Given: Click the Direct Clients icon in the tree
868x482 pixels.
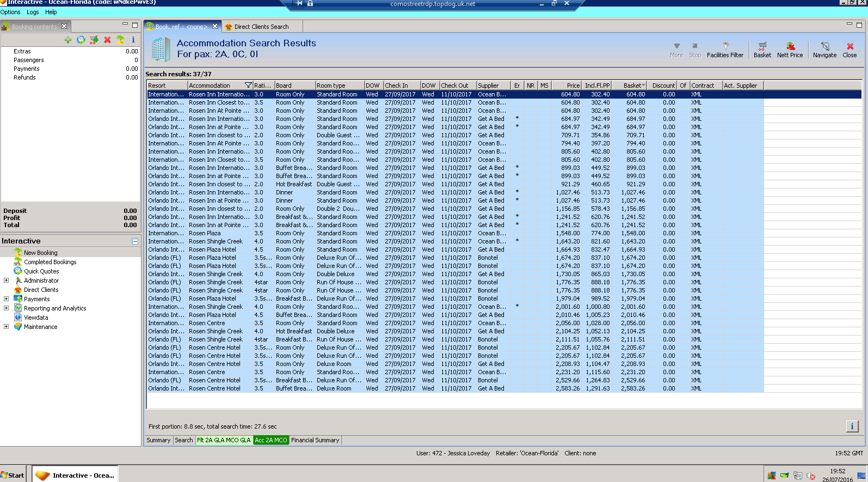Looking at the screenshot, I should pos(18,290).
